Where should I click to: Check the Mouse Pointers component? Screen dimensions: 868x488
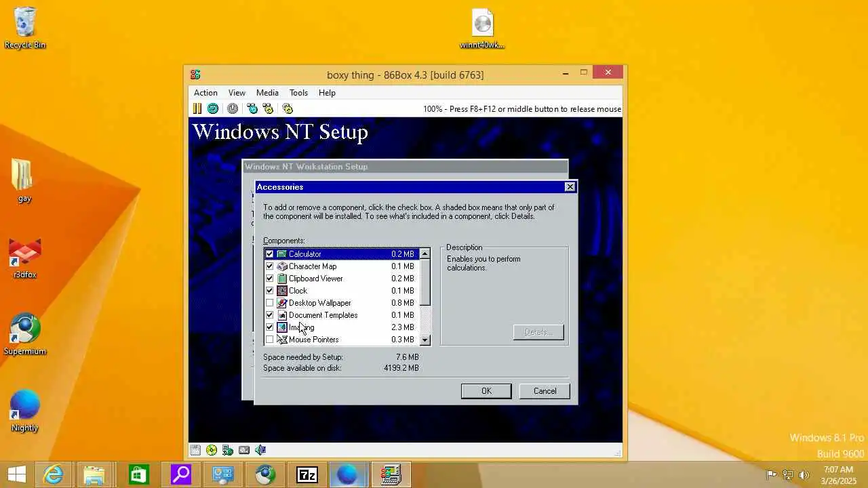click(x=270, y=340)
